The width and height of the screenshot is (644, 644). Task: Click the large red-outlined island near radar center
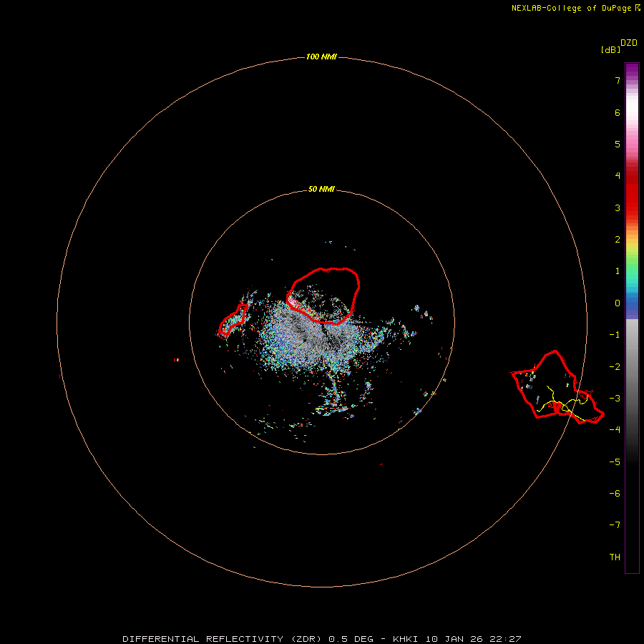coord(323,296)
